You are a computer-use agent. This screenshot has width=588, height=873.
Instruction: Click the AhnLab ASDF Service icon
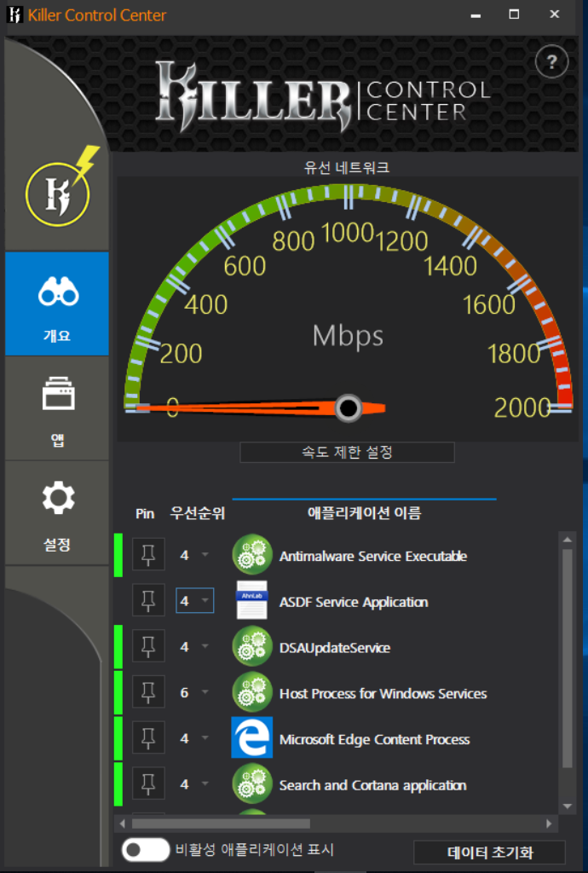252,600
